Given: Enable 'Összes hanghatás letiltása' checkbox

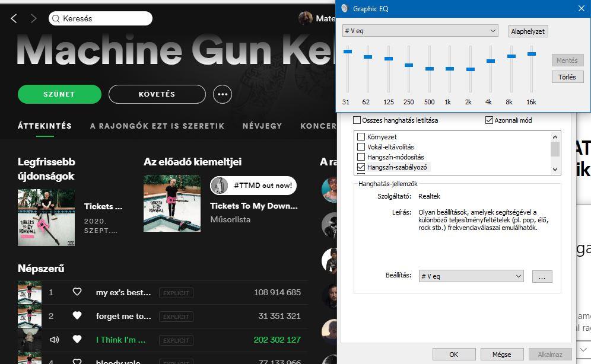Looking at the screenshot, I should (x=357, y=120).
